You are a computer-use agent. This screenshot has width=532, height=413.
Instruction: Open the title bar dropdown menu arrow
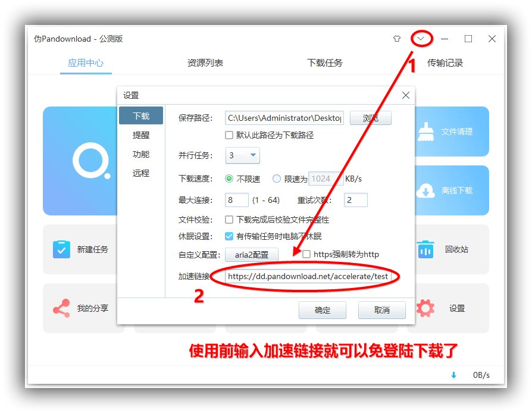[x=421, y=38]
